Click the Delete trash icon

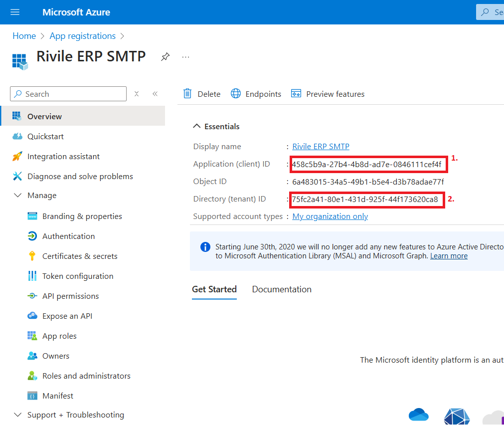click(188, 94)
